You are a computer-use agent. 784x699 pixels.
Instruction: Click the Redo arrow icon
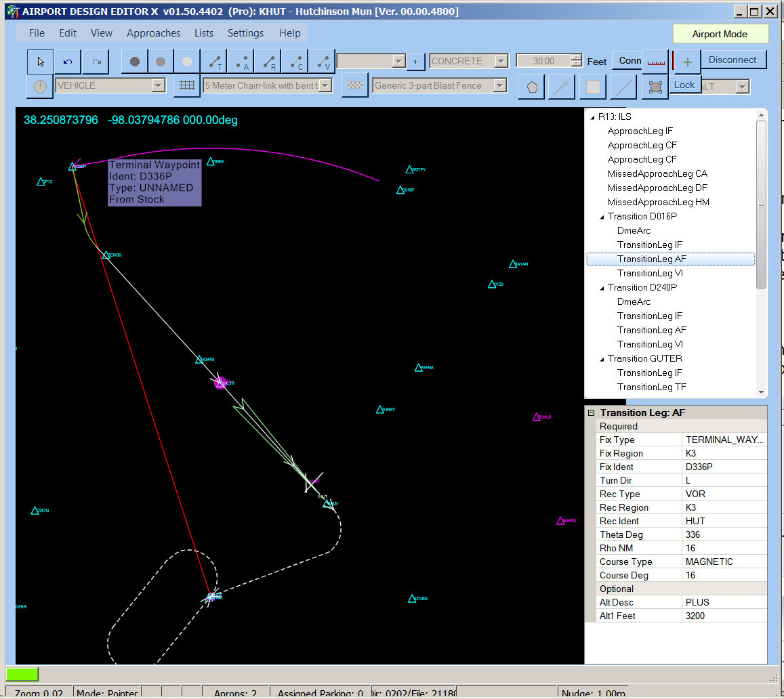click(96, 62)
